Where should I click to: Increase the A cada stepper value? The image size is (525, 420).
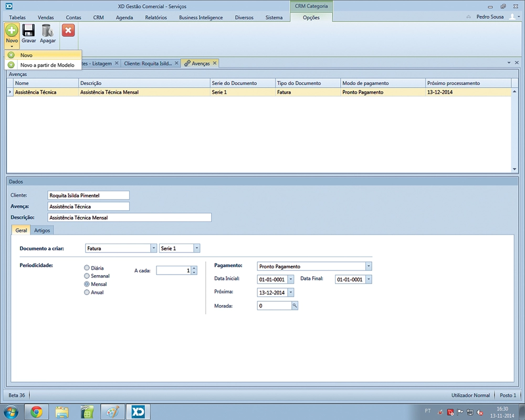194,268
